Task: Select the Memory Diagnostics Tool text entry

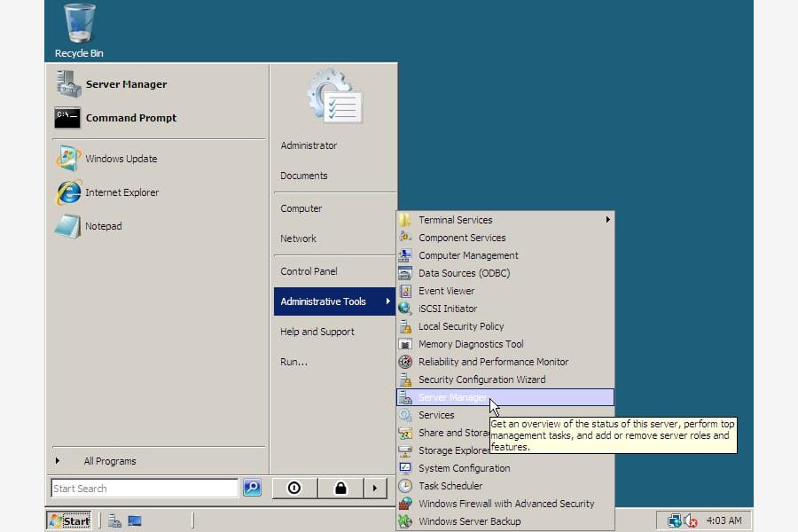Action: click(x=471, y=344)
